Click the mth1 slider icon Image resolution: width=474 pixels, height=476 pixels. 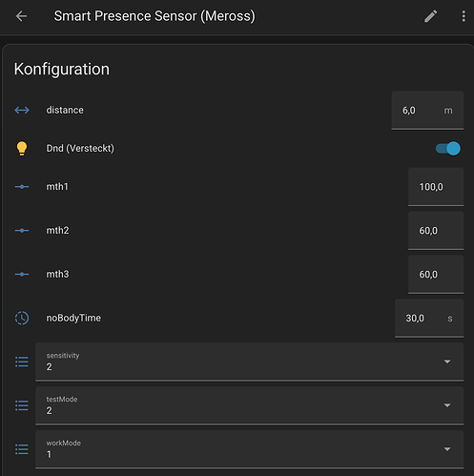(22, 187)
